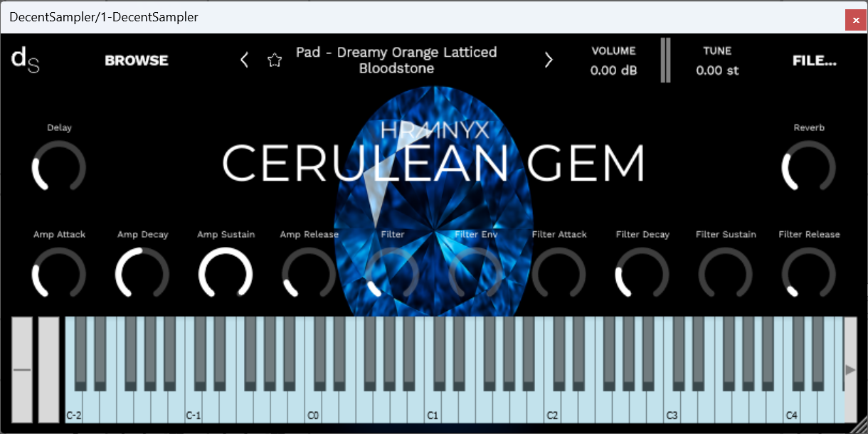Click the Amp Decay knob

click(142, 274)
